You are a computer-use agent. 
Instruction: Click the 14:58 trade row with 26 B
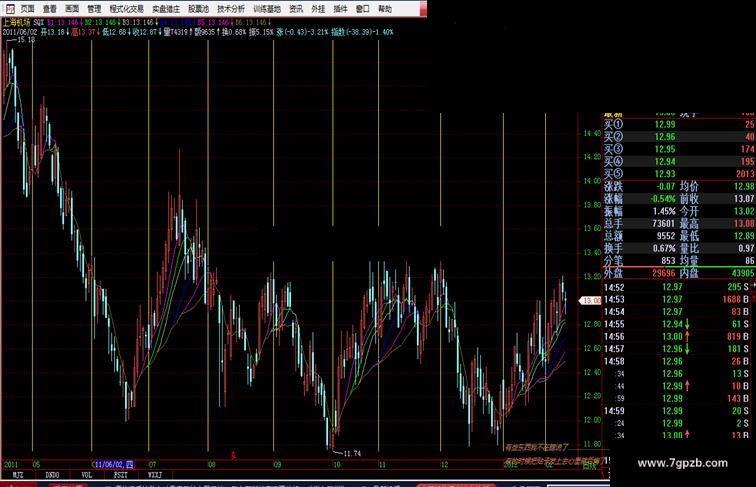pyautogui.click(x=679, y=362)
